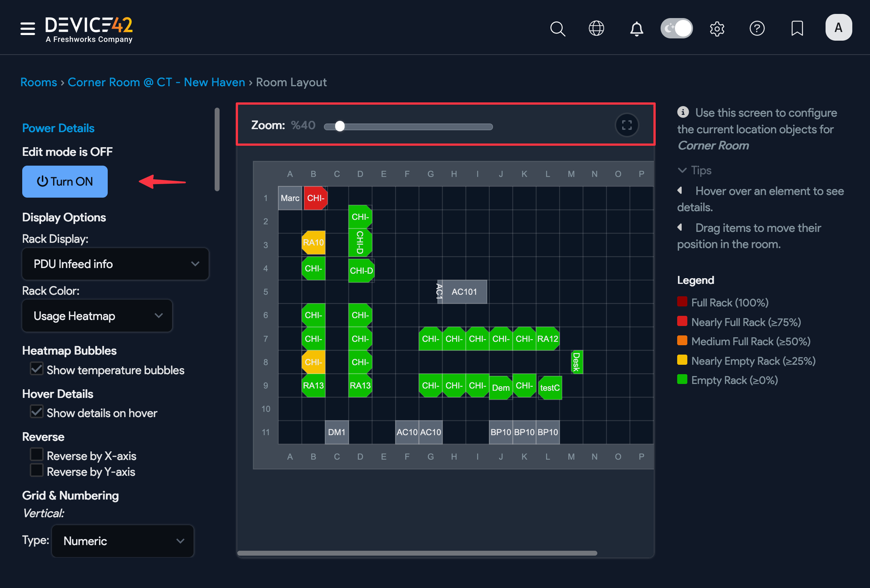Viewport: 870px width, 588px height.
Task: Enable Reverse by X-axis checkbox
Action: [37, 454]
